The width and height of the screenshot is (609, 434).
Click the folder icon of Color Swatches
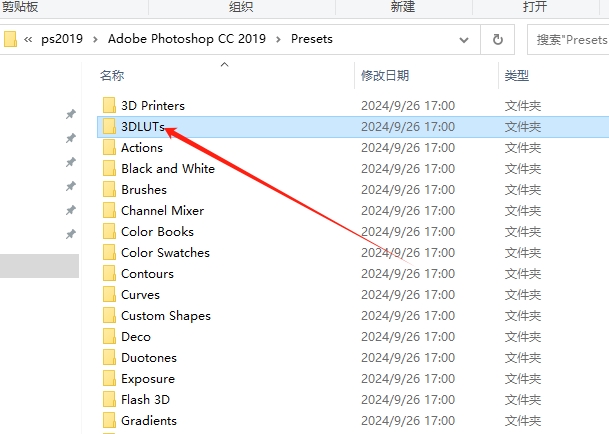pos(109,252)
